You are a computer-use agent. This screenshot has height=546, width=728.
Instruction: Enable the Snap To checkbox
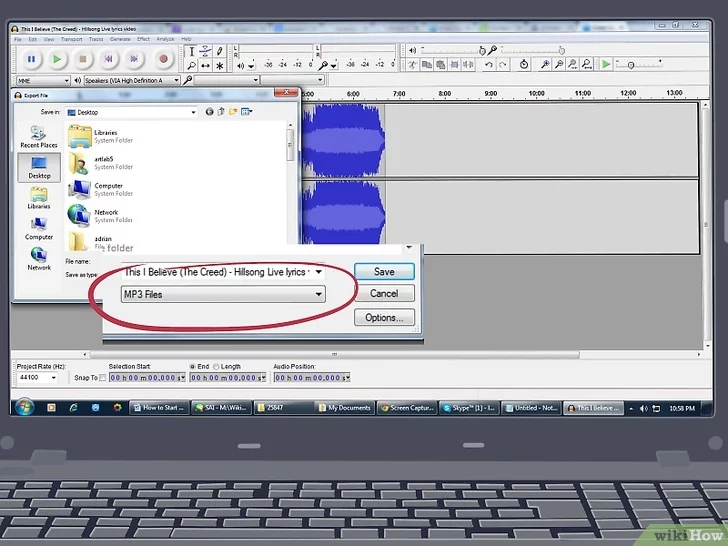[102, 378]
